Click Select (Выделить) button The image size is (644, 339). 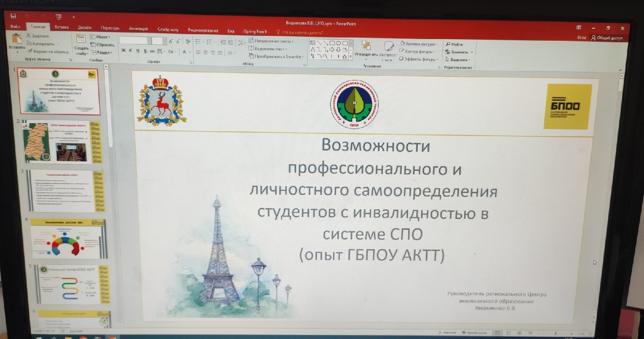click(x=457, y=60)
